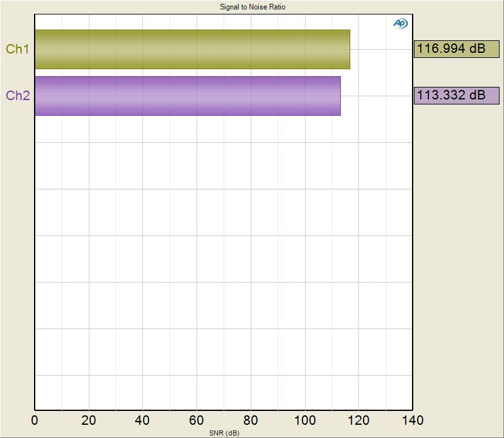Viewport: 504px width, 438px height.
Task: Click the 0 axis tick label
Action: (35, 420)
